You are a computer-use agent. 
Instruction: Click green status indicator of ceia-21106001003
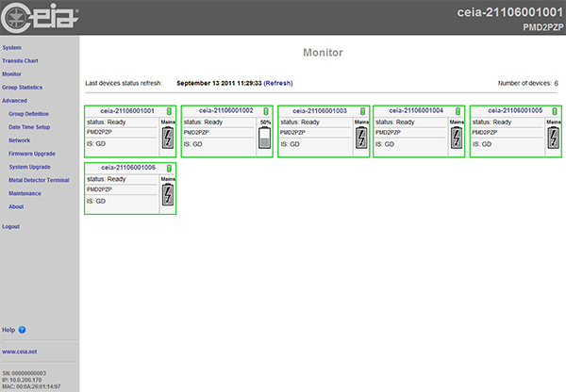pyautogui.click(x=362, y=111)
